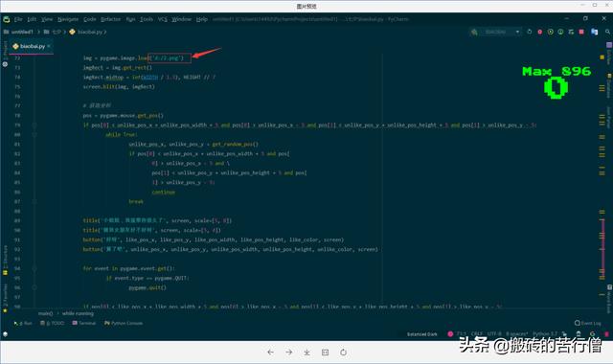
Task: Close the biaobai.py editor tab
Action: coord(49,46)
